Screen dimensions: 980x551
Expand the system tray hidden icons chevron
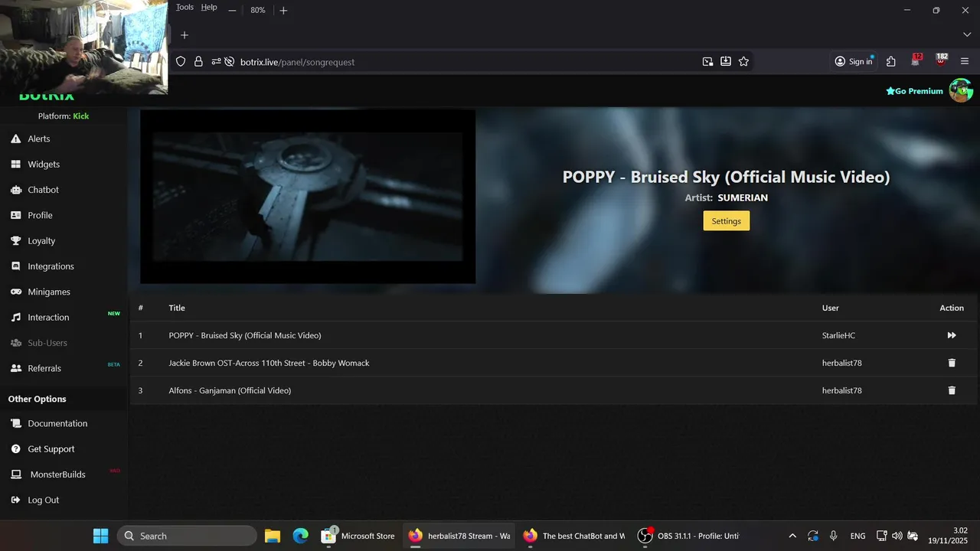pos(792,536)
